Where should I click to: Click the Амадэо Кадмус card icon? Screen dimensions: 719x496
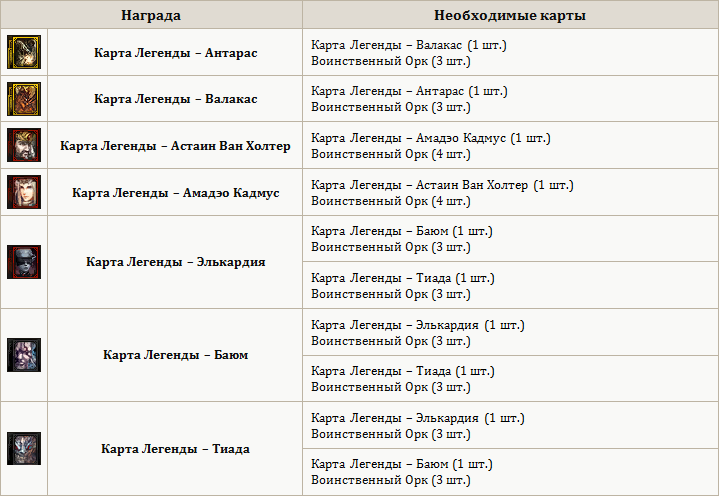click(x=22, y=192)
